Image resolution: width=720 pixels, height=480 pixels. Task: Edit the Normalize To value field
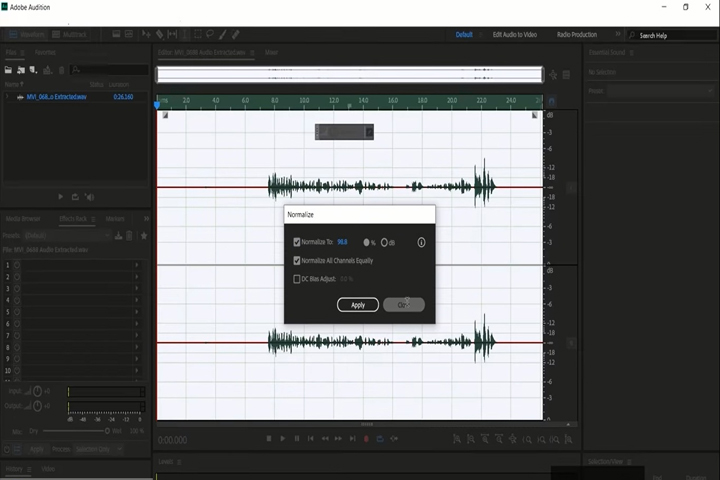[x=343, y=242]
